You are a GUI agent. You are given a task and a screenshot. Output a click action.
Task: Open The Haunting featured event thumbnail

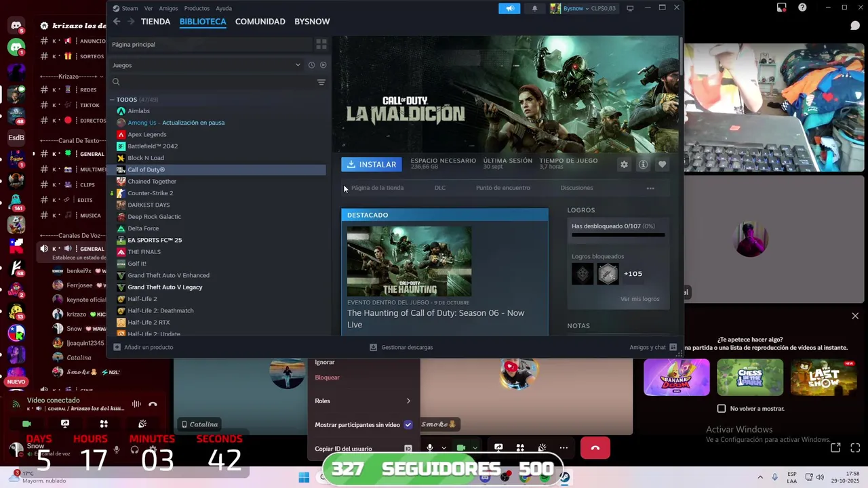point(409,262)
